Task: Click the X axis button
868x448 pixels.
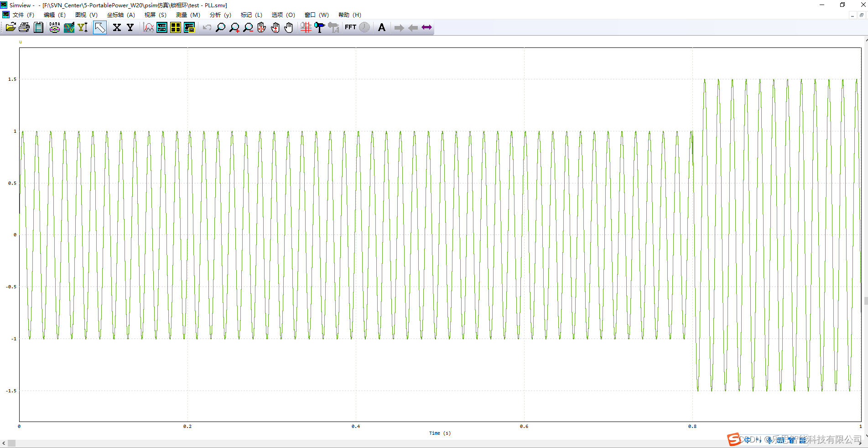Action: click(117, 27)
